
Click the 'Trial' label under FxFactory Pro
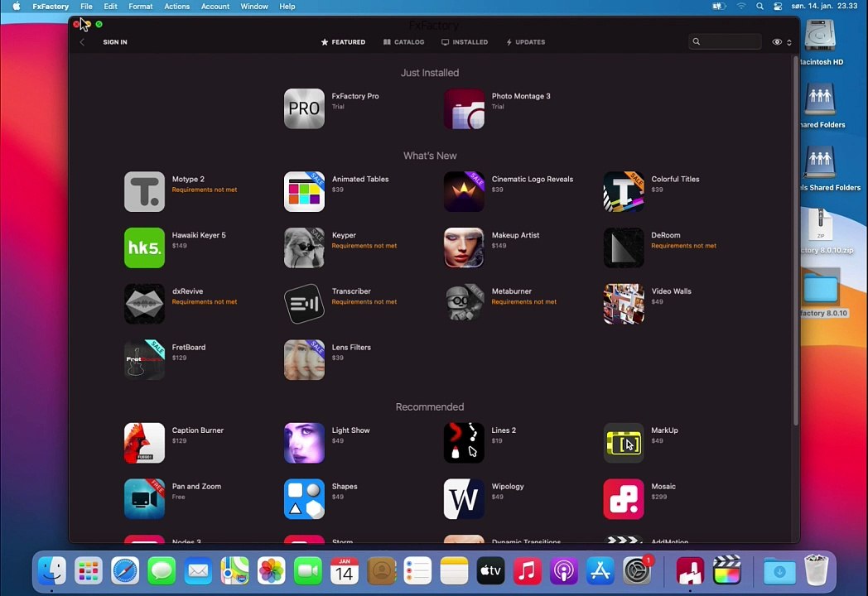pos(338,107)
